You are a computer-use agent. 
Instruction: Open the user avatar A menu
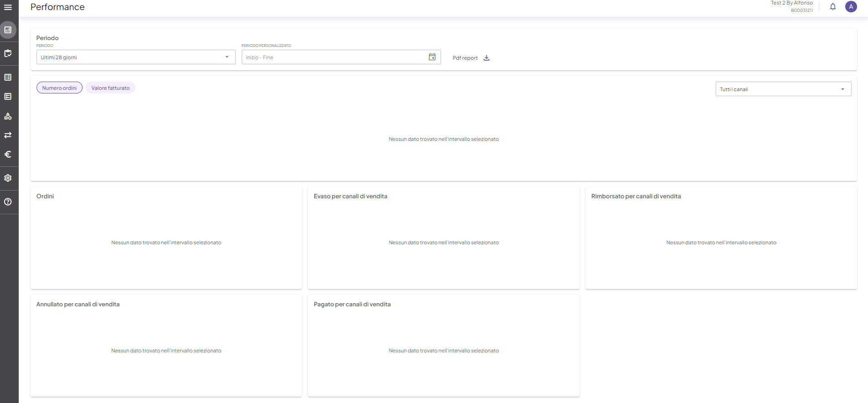coord(851,7)
